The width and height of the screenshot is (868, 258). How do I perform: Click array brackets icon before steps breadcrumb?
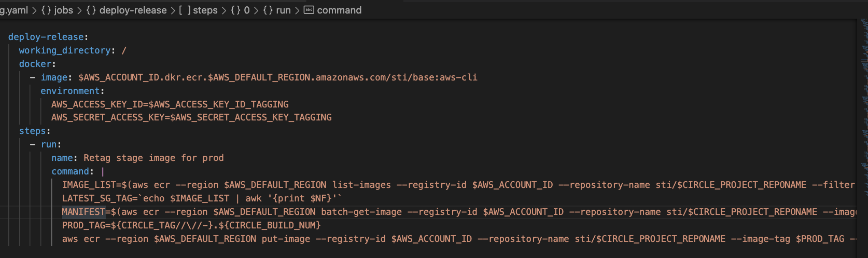[185, 10]
